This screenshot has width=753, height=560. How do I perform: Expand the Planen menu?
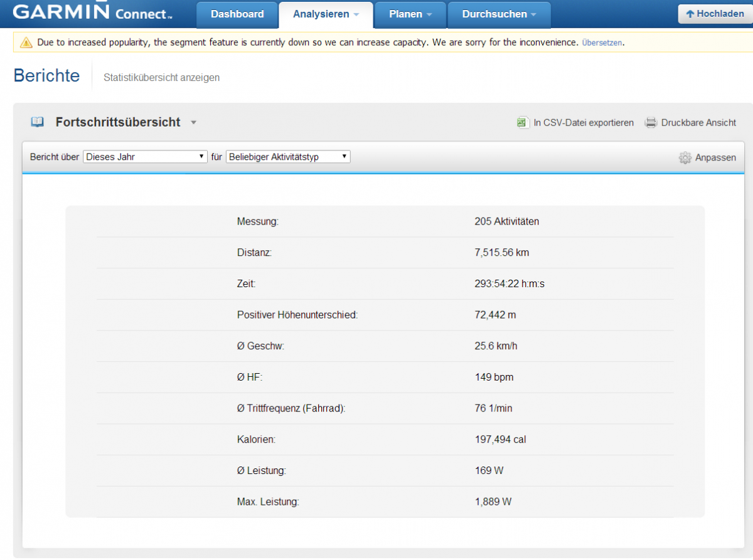pyautogui.click(x=410, y=14)
